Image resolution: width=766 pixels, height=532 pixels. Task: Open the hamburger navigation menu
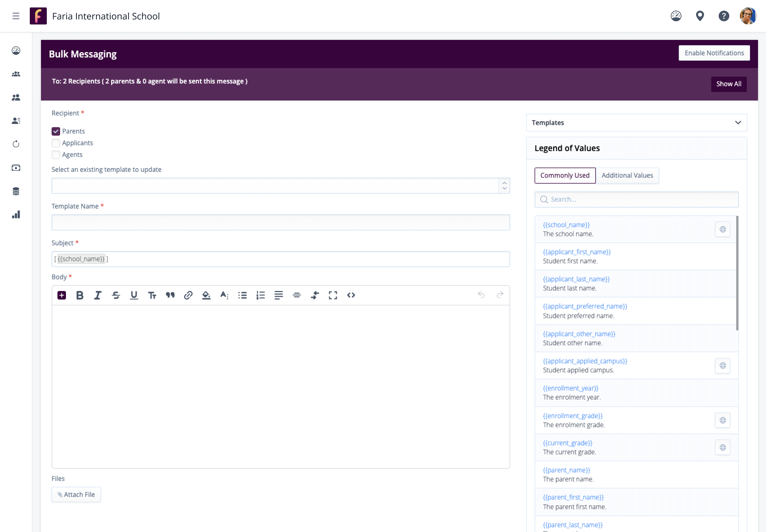16,16
